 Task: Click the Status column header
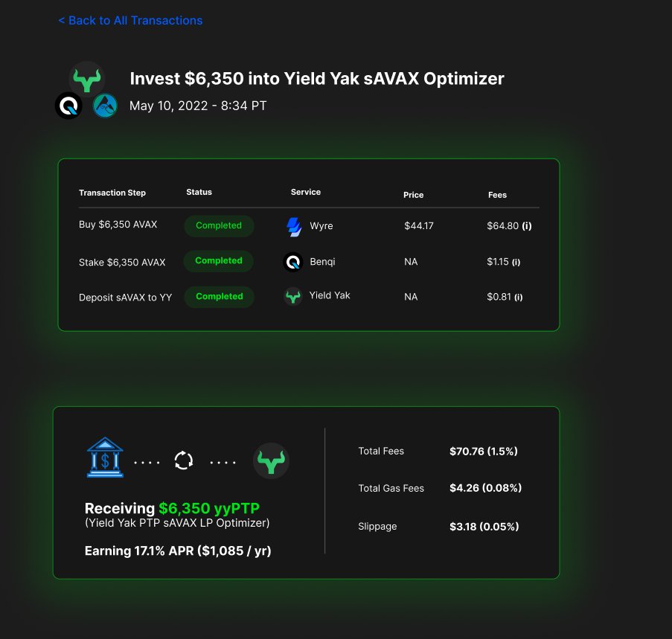[x=199, y=192]
